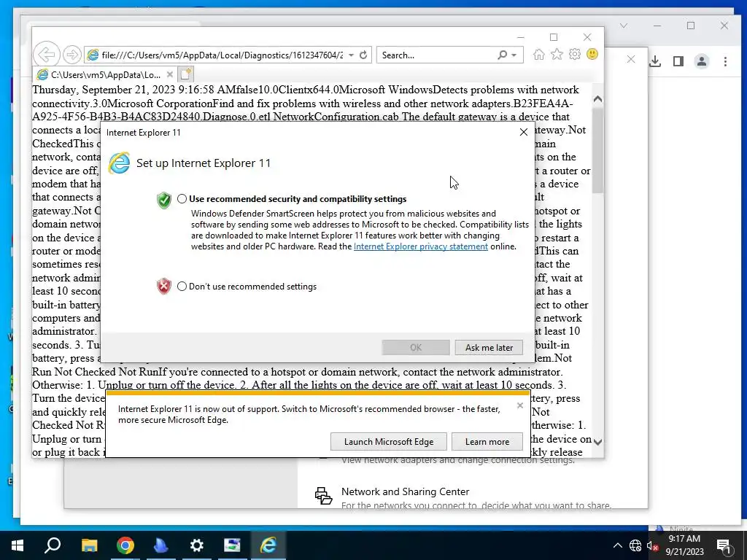The width and height of the screenshot is (747, 560).
Task: Click the muted volume tray icon
Action: click(652, 545)
